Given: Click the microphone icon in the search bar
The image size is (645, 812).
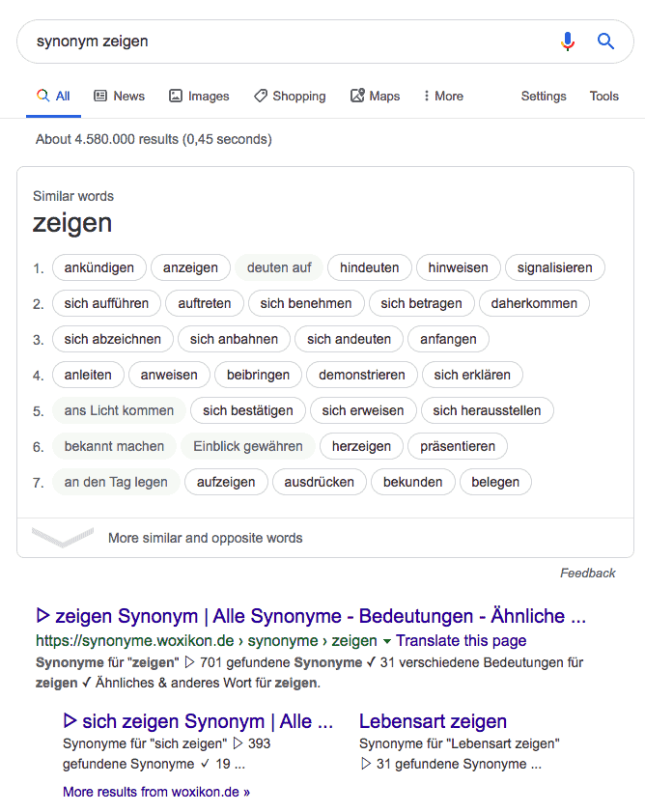Looking at the screenshot, I should (x=568, y=42).
